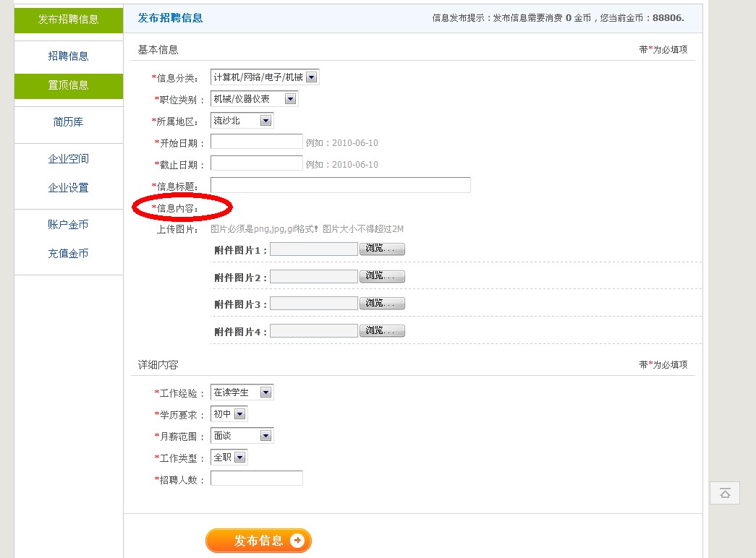Expand the 月薪范围 salary dropdown
The width and height of the screenshot is (756, 558).
[266, 435]
